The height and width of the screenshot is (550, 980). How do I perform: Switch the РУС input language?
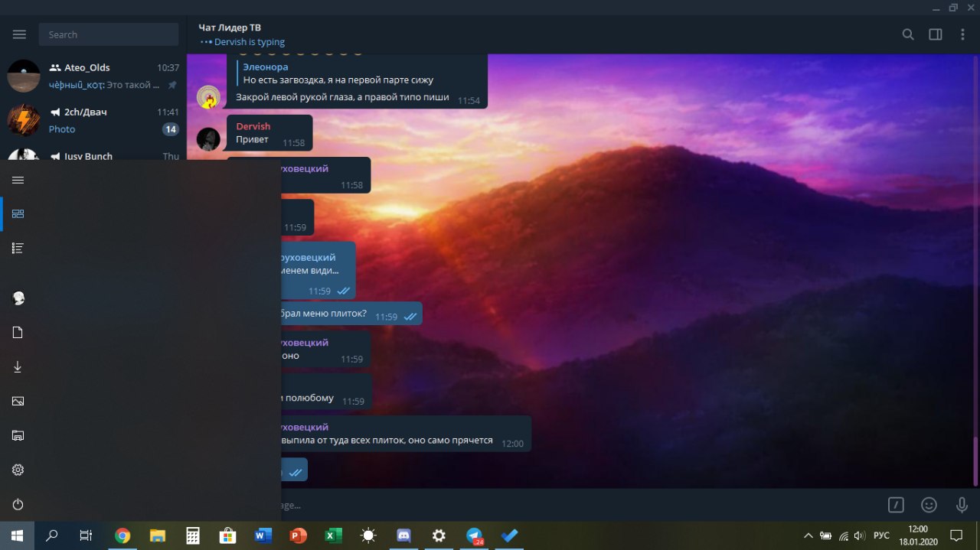point(881,535)
